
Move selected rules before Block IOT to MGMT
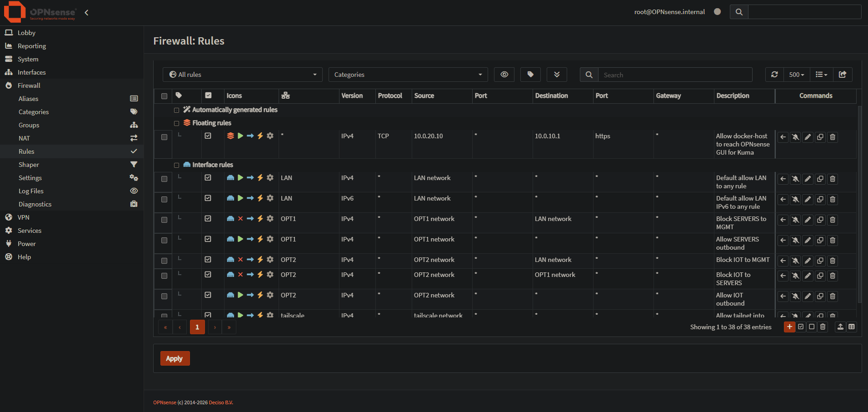[783, 261]
